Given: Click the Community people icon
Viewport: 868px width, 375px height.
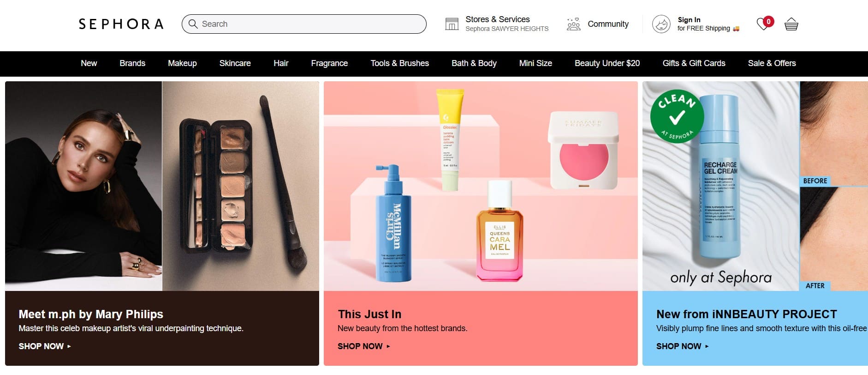Looking at the screenshot, I should pos(573,24).
